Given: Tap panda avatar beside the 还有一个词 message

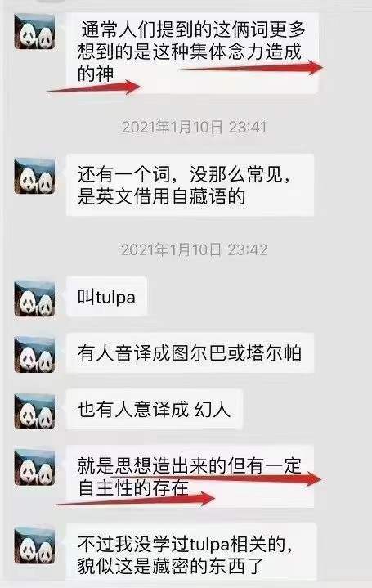Looking at the screenshot, I should click(34, 176).
